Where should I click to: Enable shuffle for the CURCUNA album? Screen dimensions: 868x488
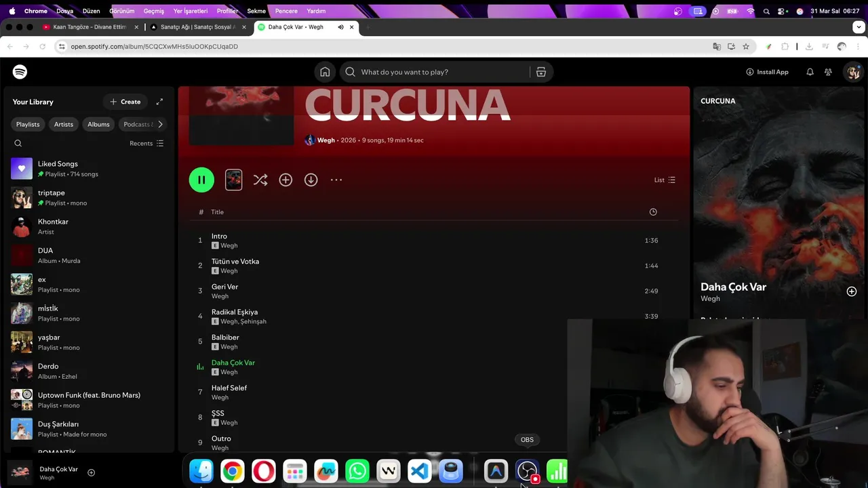click(x=260, y=180)
